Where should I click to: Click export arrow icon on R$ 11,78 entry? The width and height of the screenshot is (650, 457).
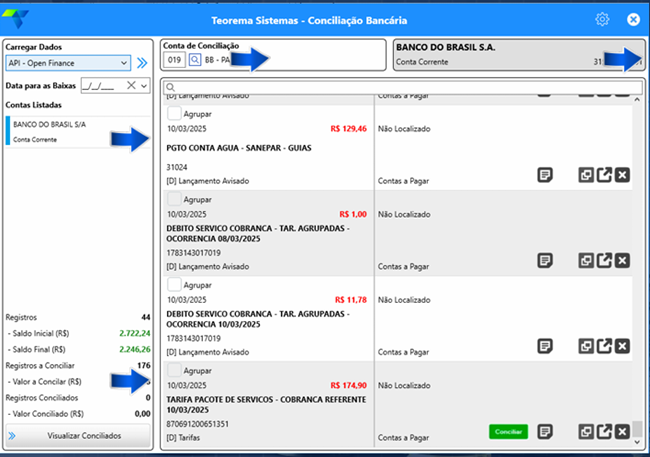pyautogui.click(x=604, y=346)
